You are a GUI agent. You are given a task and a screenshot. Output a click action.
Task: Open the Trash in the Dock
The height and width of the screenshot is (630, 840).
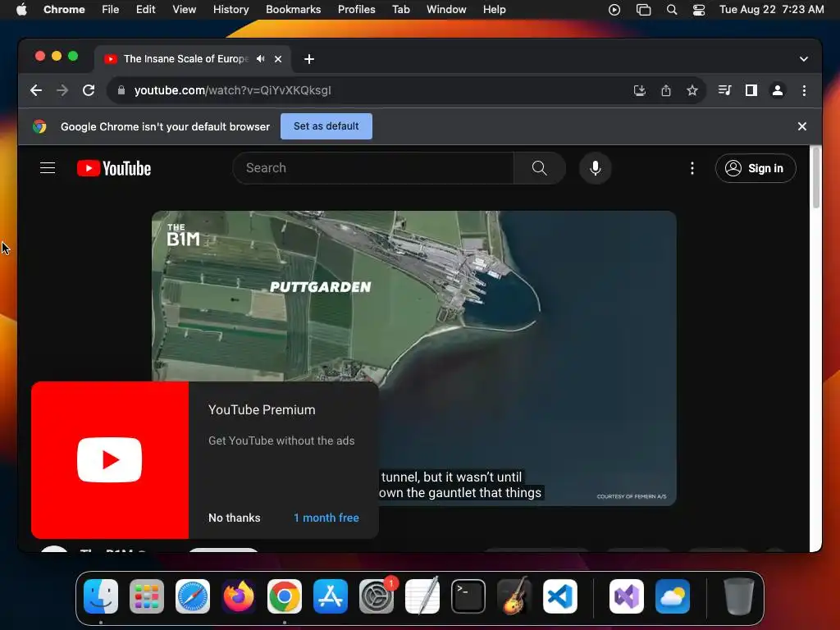[x=739, y=596]
